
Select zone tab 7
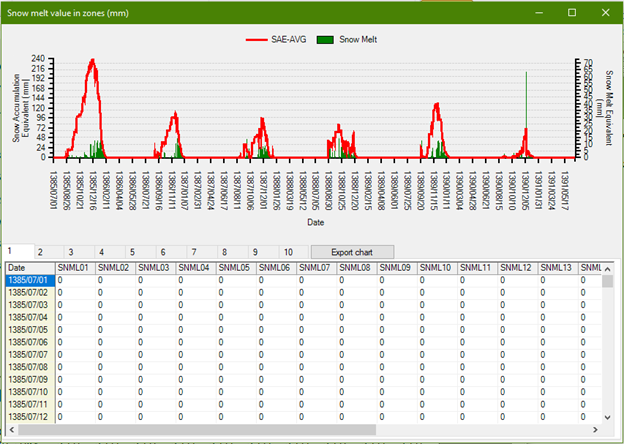(194, 251)
